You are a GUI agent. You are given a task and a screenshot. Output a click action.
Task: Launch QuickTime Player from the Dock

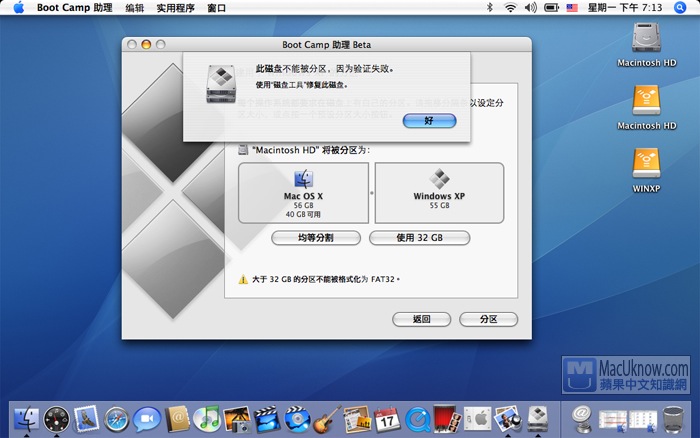pos(417,419)
